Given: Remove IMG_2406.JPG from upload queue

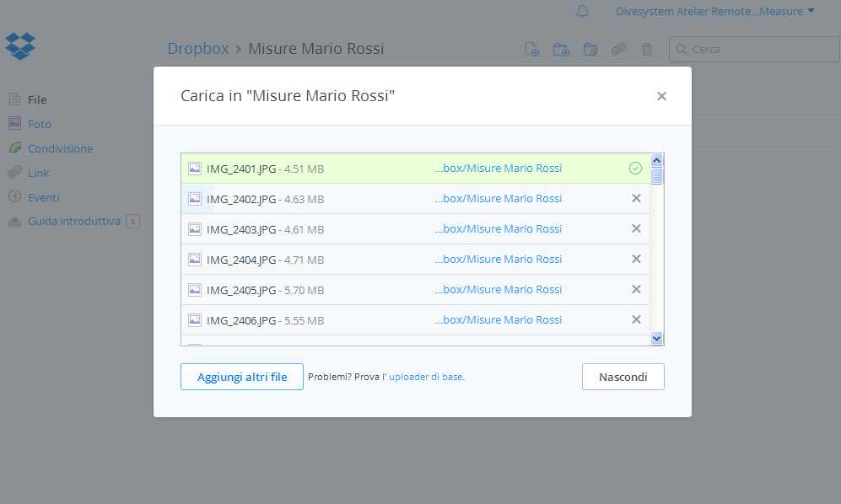Looking at the screenshot, I should (x=636, y=319).
